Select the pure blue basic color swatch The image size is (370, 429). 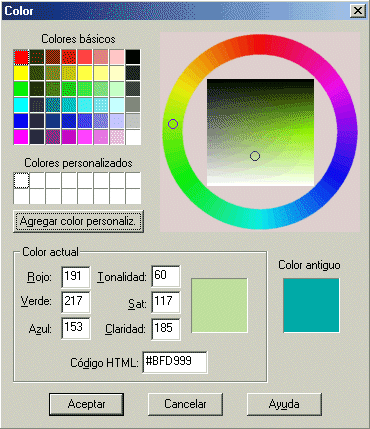(x=21, y=121)
